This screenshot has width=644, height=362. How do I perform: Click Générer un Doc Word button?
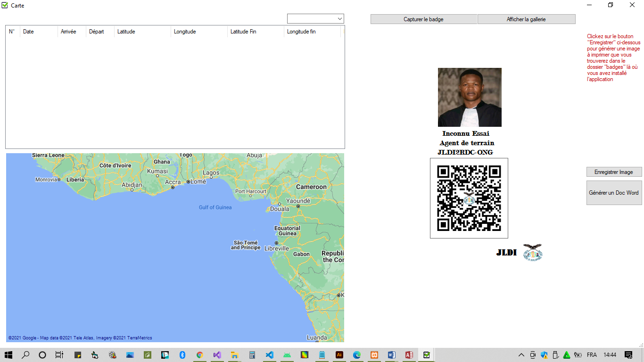point(614,193)
